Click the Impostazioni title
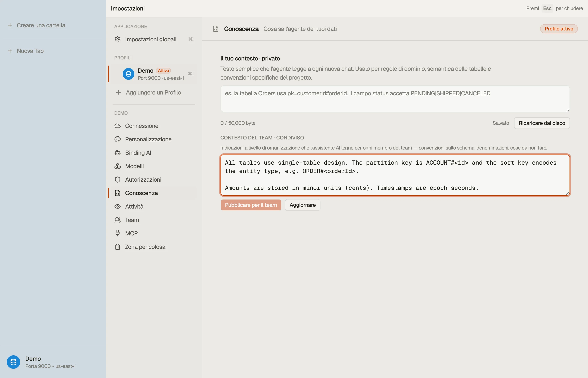 click(x=128, y=8)
